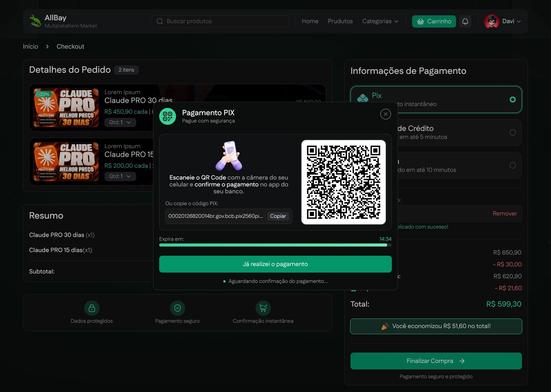Open the Prudutos menu item
The height and width of the screenshot is (392, 551).
(x=340, y=21)
